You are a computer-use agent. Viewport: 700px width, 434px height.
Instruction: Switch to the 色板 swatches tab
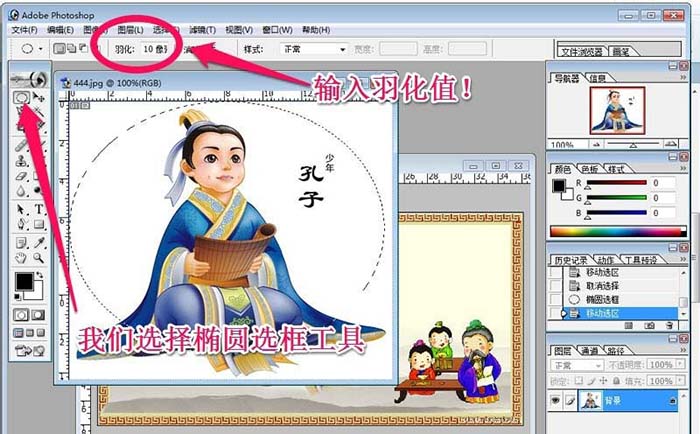(589, 169)
